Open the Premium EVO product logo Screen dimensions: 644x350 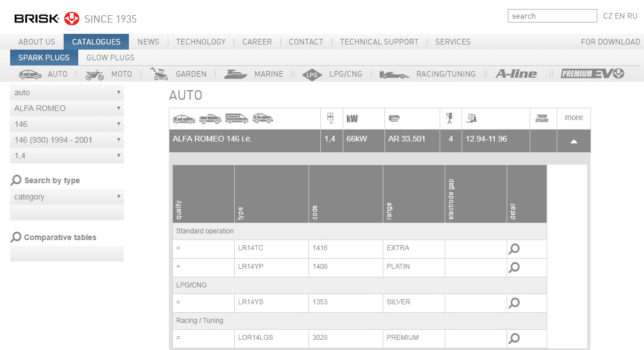tap(592, 74)
